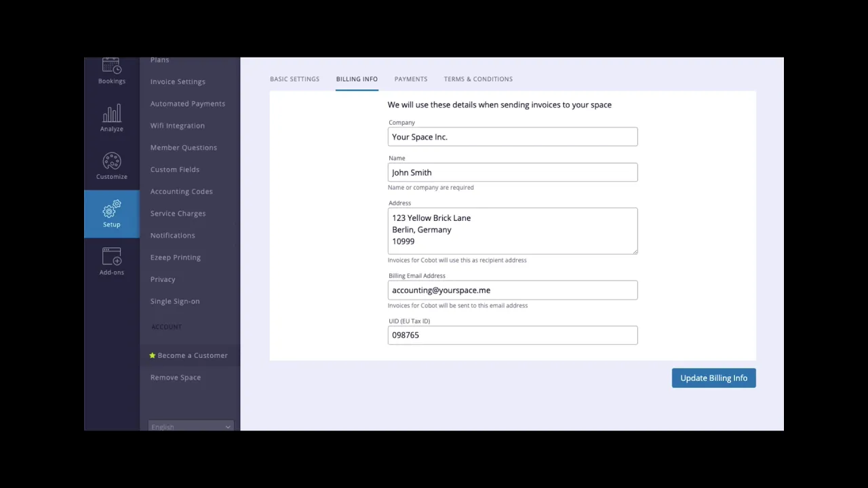Focus the Name field containing John Smith
This screenshot has width=868, height=488.
[x=513, y=172]
